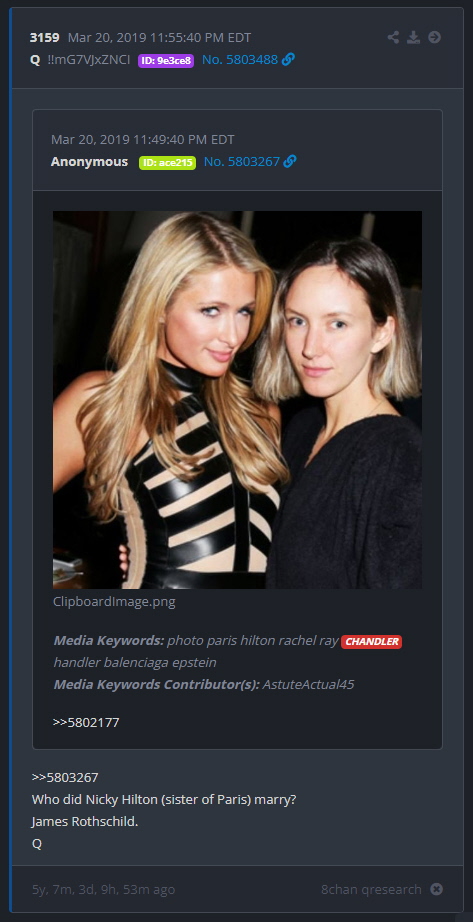This screenshot has height=922, width=473.
Task: Click the download icon in post header
Action: (414, 38)
